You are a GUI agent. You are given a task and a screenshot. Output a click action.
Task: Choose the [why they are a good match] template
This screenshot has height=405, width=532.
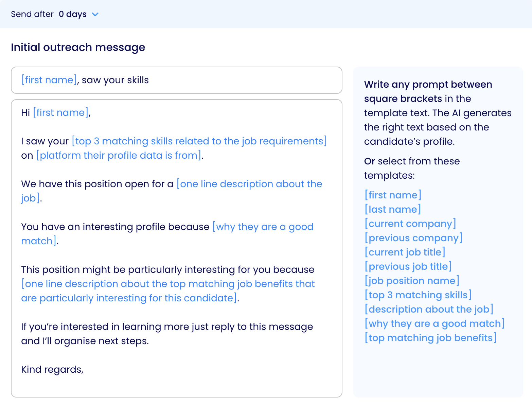pos(435,323)
